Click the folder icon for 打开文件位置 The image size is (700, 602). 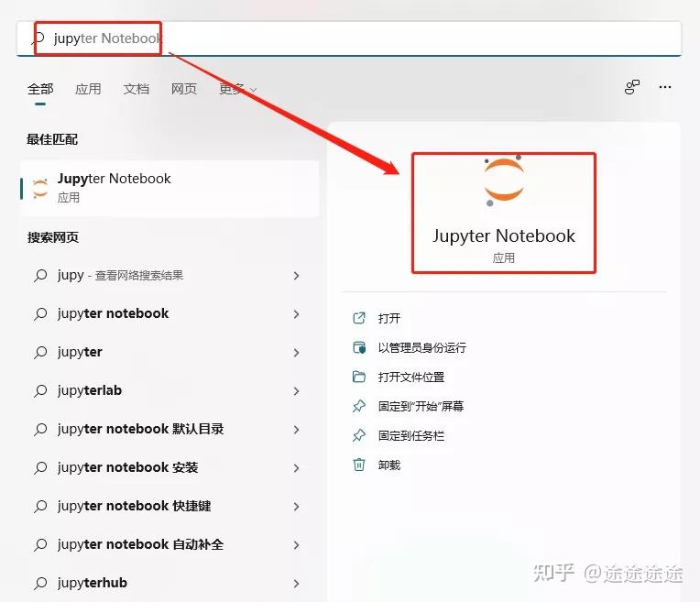359,377
